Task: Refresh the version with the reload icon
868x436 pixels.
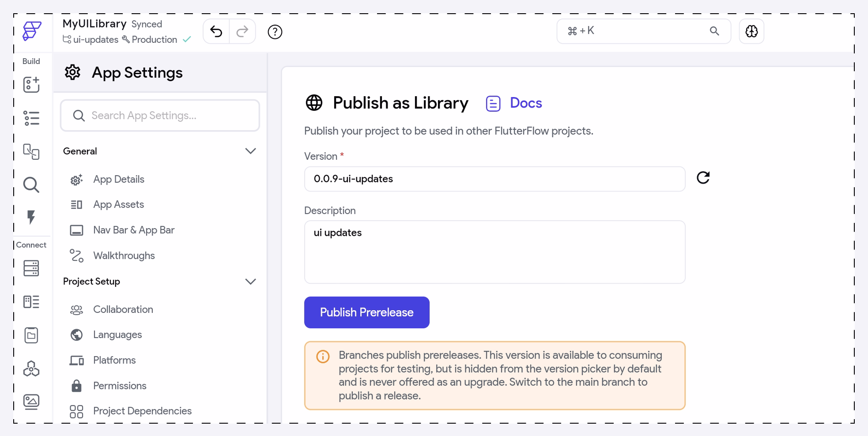Action: (x=703, y=178)
